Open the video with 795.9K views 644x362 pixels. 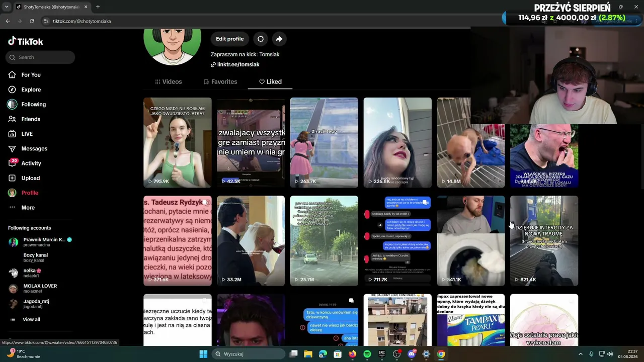[x=178, y=142]
